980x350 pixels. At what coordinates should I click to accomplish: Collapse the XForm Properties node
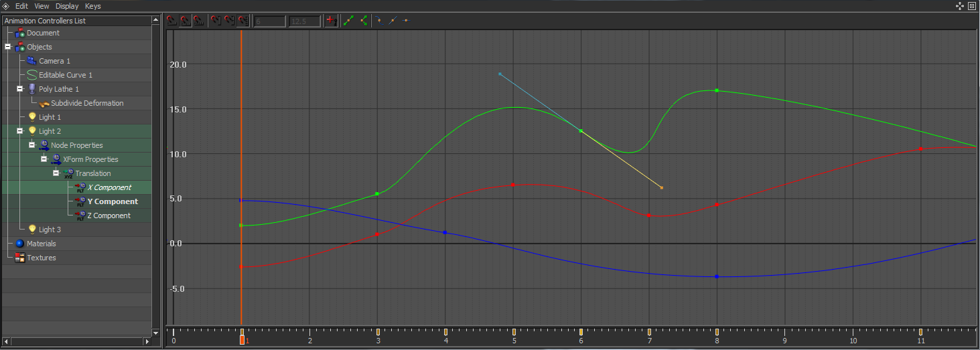pos(44,159)
